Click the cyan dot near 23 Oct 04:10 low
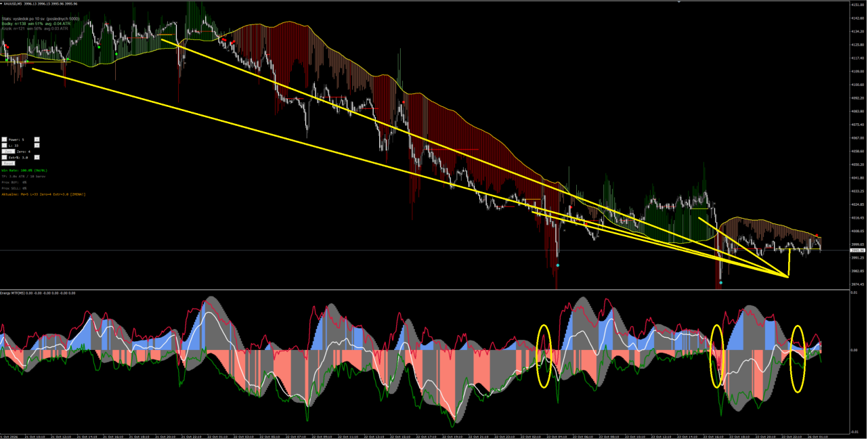The height and width of the screenshot is (440, 868). click(557, 265)
